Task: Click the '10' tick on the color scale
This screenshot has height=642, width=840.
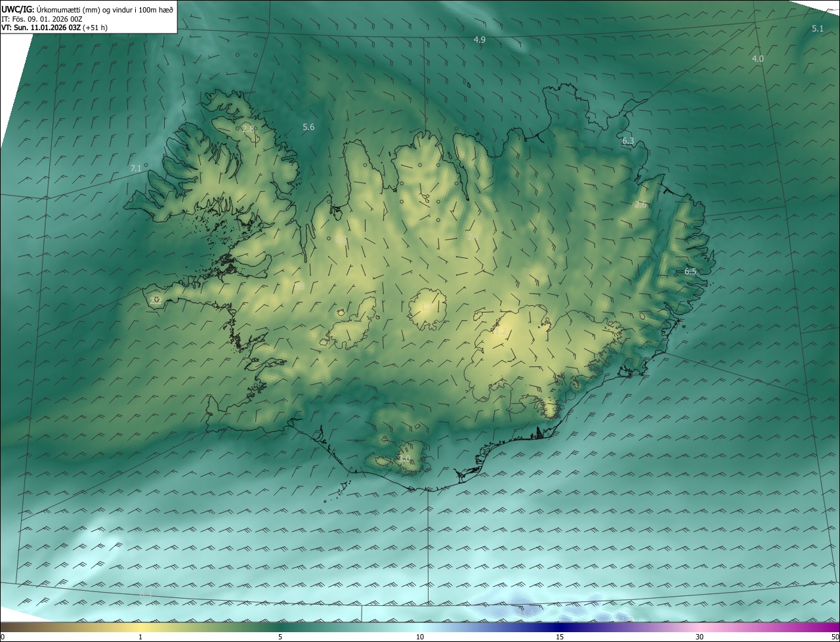Action: coord(420,637)
